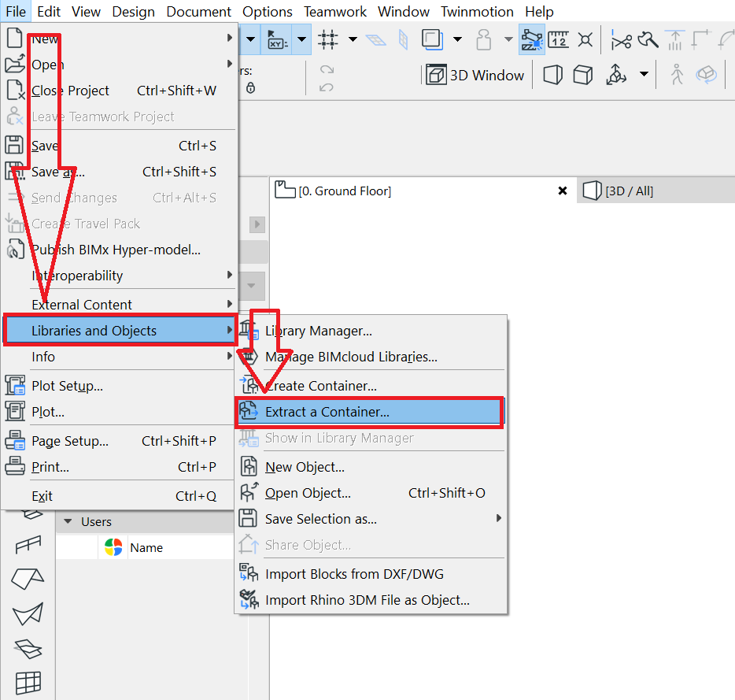
Task: Open the Help menu
Action: [539, 11]
